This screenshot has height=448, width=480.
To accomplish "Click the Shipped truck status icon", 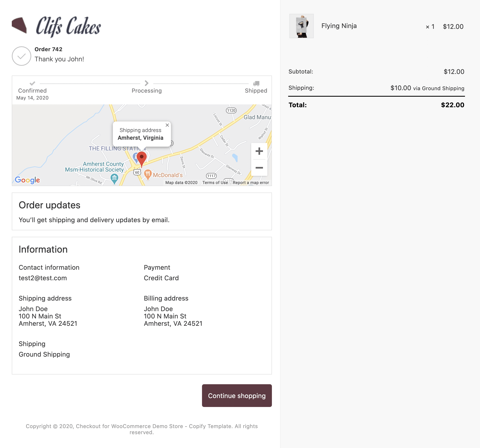I will [x=256, y=83].
